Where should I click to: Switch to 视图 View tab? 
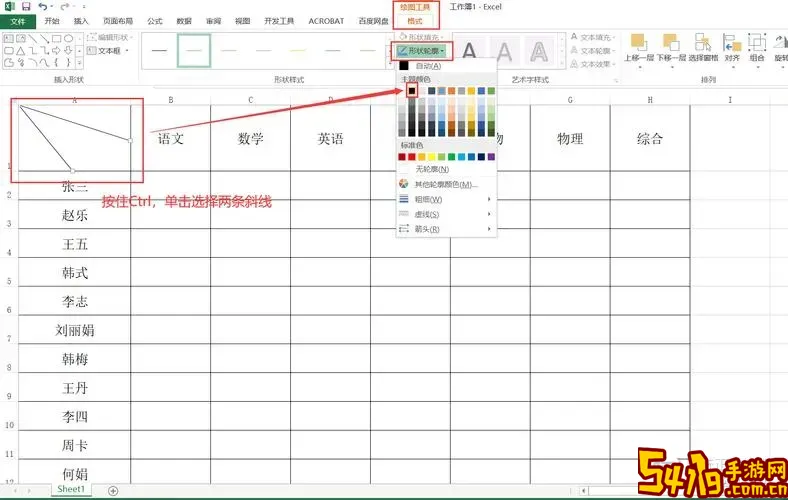[x=242, y=21]
